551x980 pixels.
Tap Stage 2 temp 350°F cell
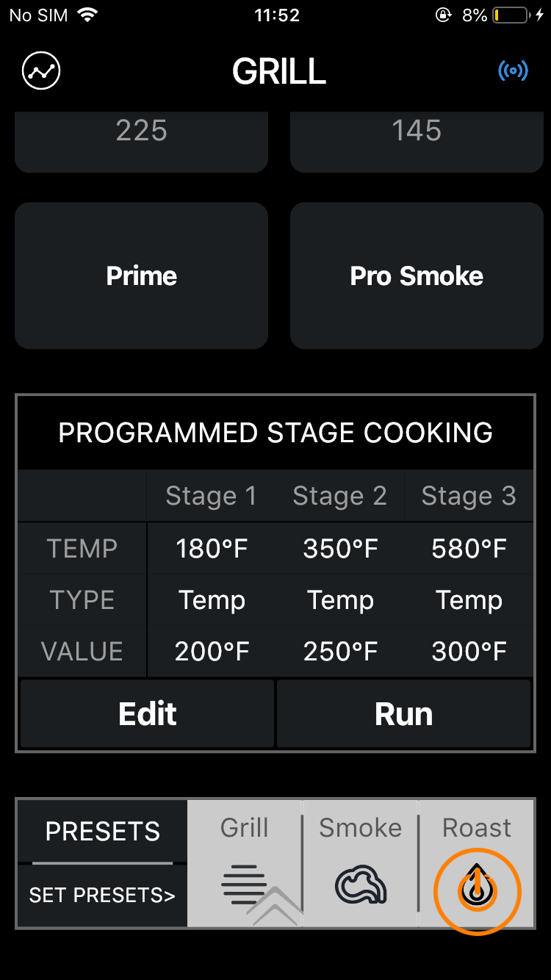click(340, 549)
